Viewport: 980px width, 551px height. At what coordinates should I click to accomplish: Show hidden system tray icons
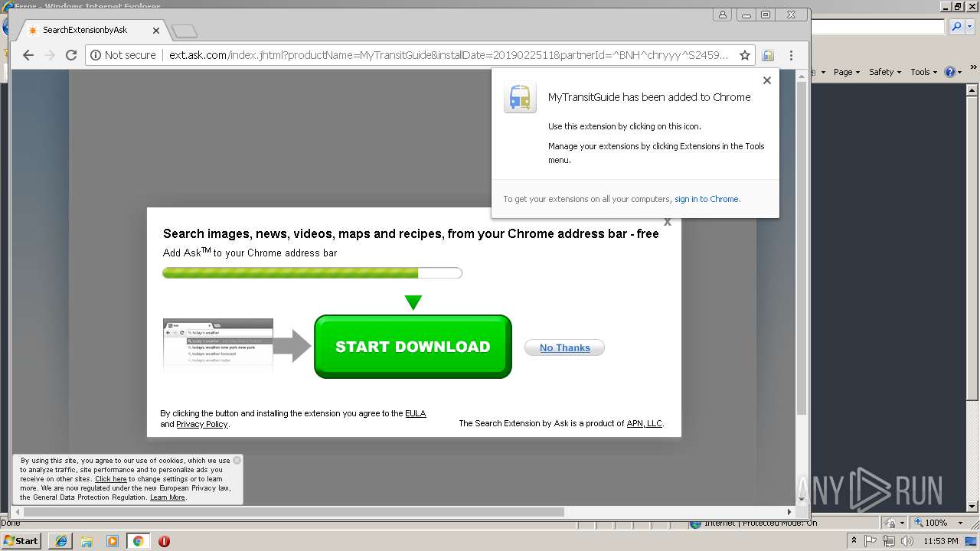pyautogui.click(x=854, y=541)
